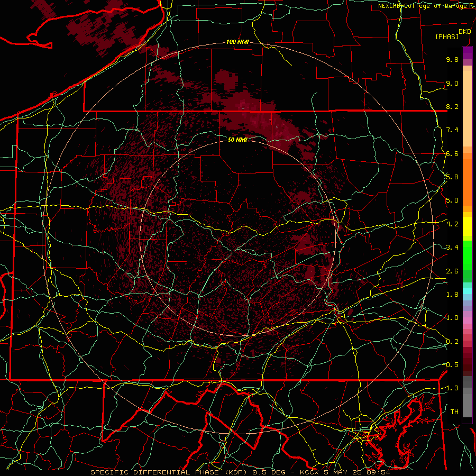Click the 1.0 value on the color scale

coord(452,318)
